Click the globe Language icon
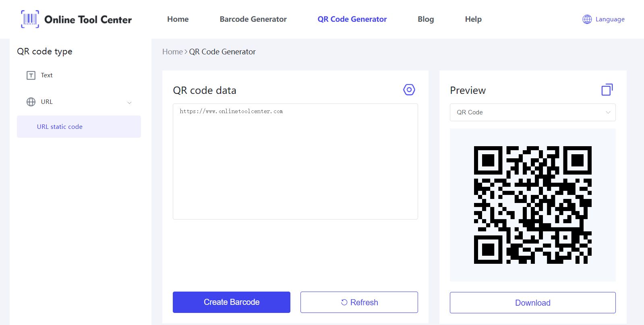Image resolution: width=644 pixels, height=325 pixels. (587, 19)
